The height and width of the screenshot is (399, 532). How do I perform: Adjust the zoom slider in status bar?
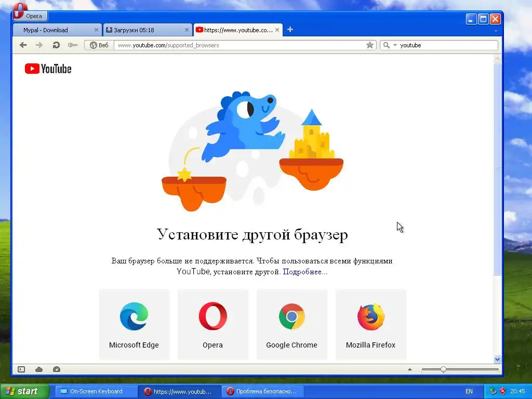(x=443, y=369)
